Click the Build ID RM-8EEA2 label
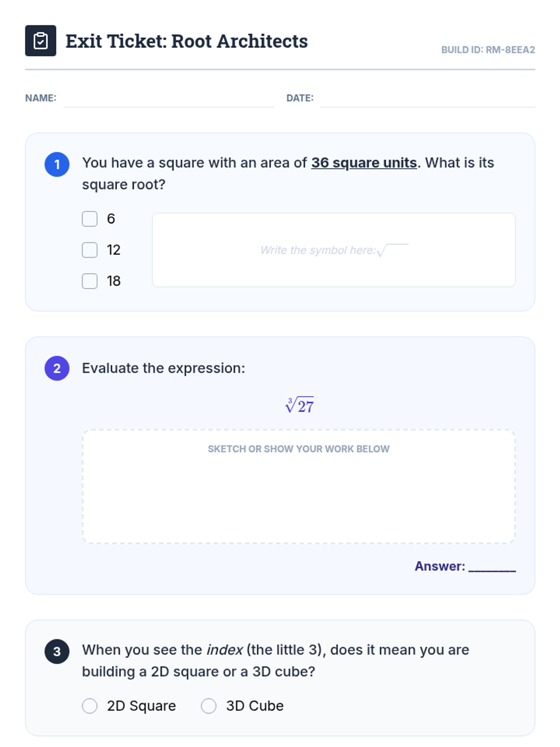 click(x=488, y=50)
